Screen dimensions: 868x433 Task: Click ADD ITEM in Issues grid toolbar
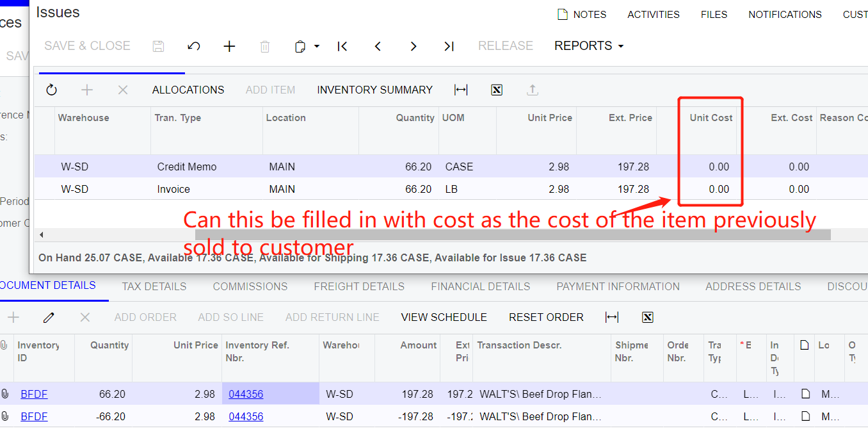tap(271, 90)
